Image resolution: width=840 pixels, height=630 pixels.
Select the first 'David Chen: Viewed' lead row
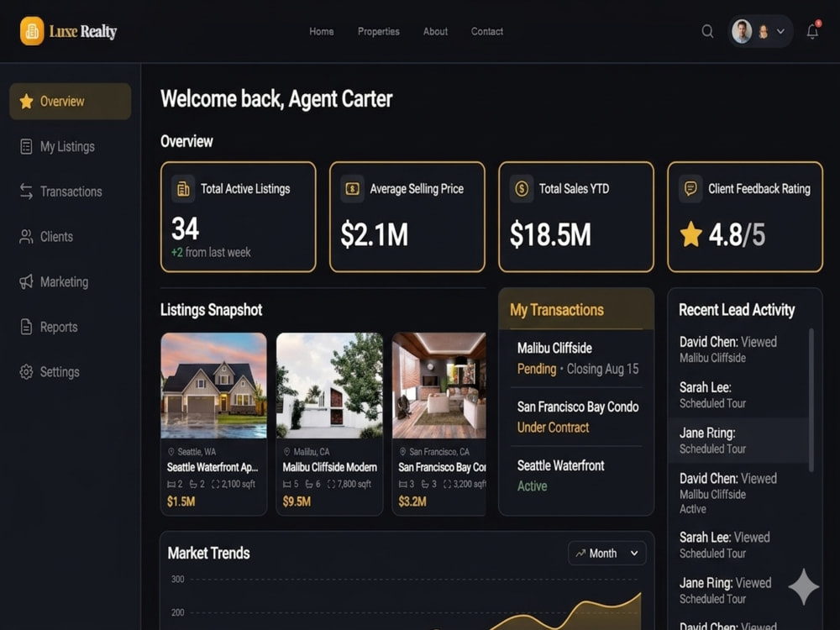[x=738, y=349]
